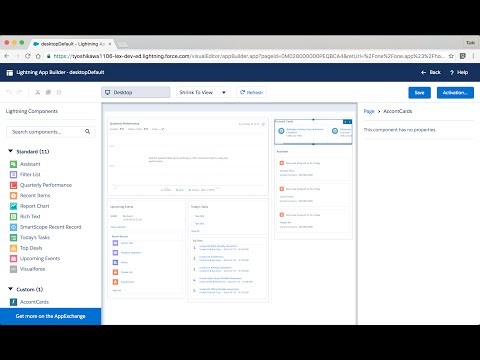The width and height of the screenshot is (480, 360).
Task: Collapse the Custom (1) section
Action: [x=10, y=289]
